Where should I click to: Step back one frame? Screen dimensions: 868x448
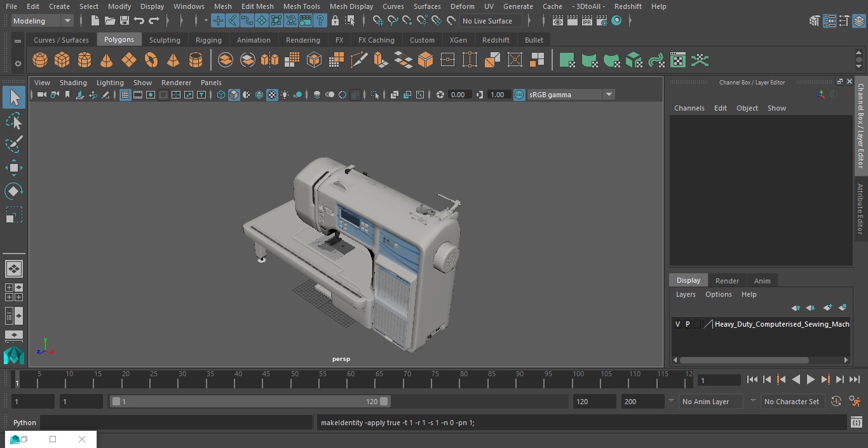pyautogui.click(x=766, y=379)
